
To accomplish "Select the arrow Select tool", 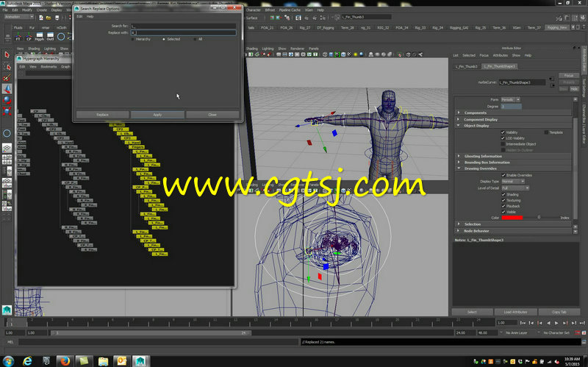I will pos(7,54).
